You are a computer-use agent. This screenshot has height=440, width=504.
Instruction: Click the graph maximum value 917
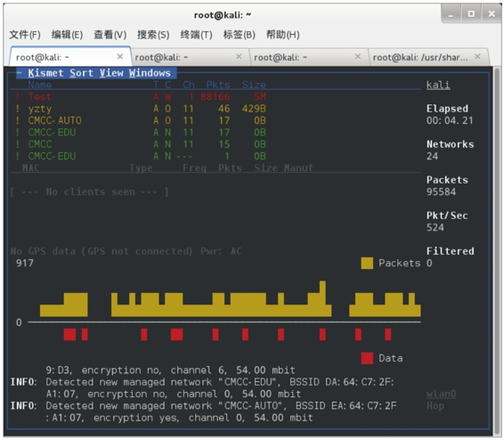pos(25,264)
